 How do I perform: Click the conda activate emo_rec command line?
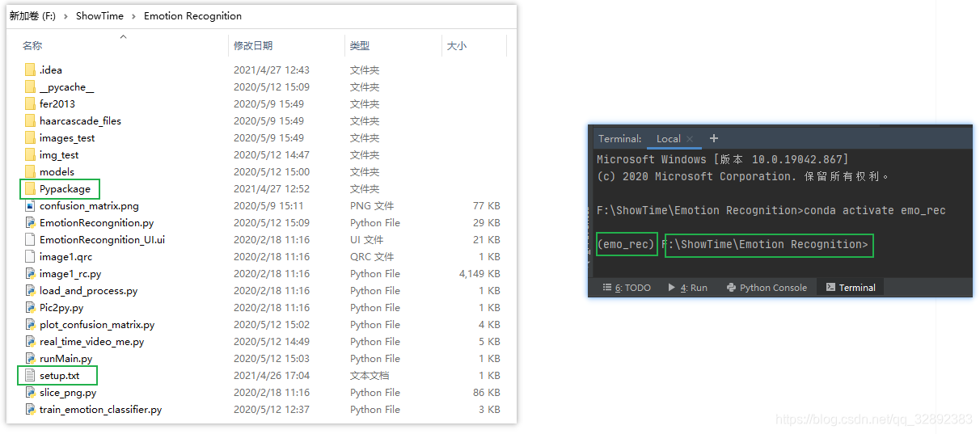tap(771, 210)
